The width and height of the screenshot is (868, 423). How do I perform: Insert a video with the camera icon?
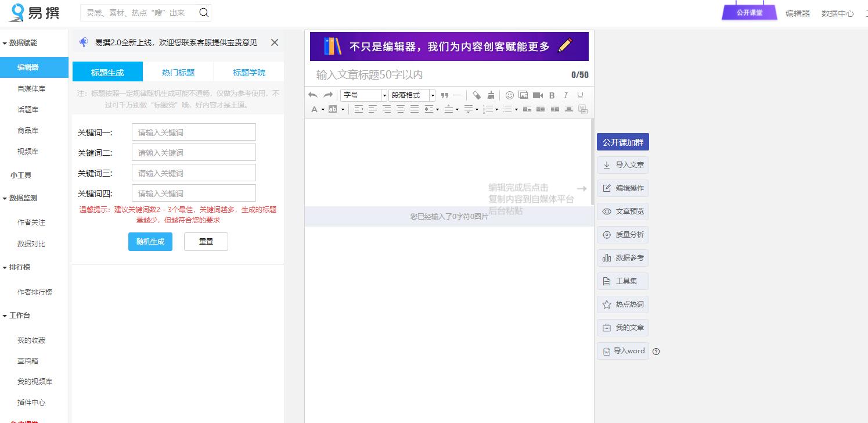(x=536, y=95)
